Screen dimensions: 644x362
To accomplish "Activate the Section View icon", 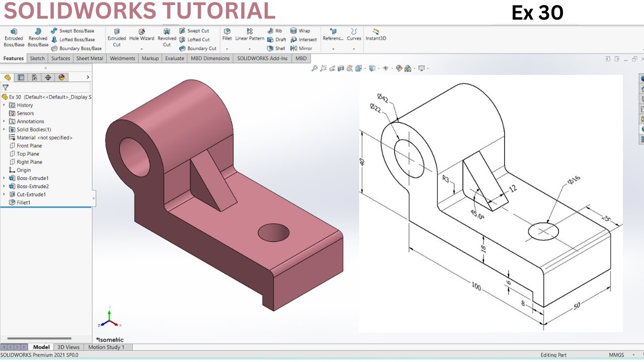I will point(341,68).
